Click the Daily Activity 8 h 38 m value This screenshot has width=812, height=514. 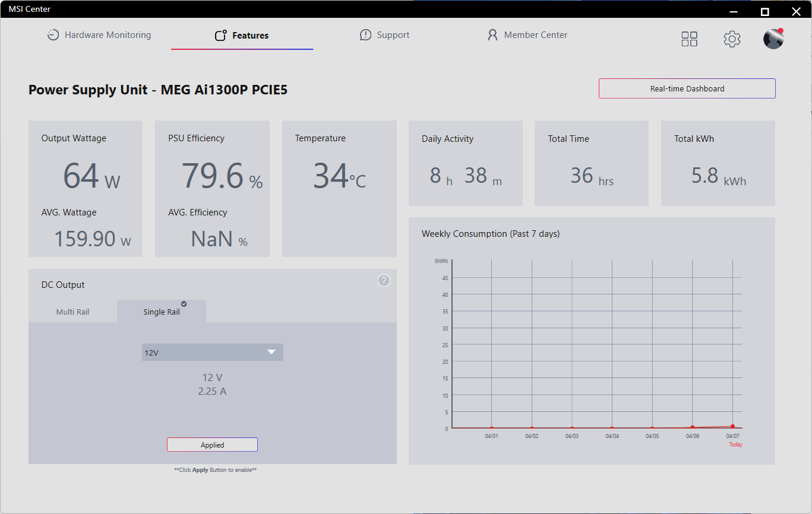pos(466,176)
